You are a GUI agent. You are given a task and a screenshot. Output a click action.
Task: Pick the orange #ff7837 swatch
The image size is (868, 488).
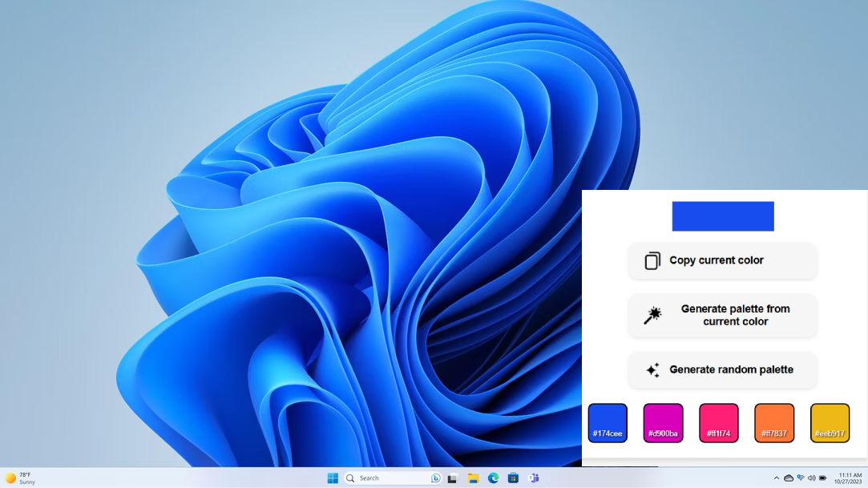pos(774,423)
